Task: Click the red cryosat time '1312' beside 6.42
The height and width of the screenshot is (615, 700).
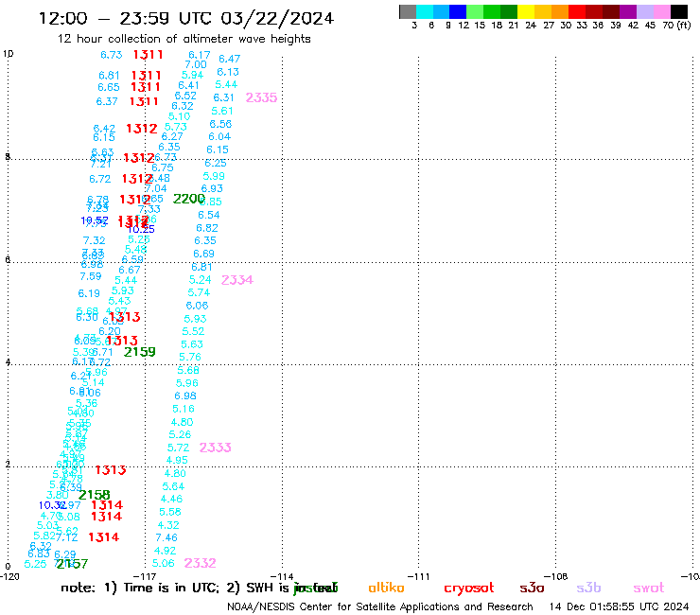Action: tap(142, 129)
